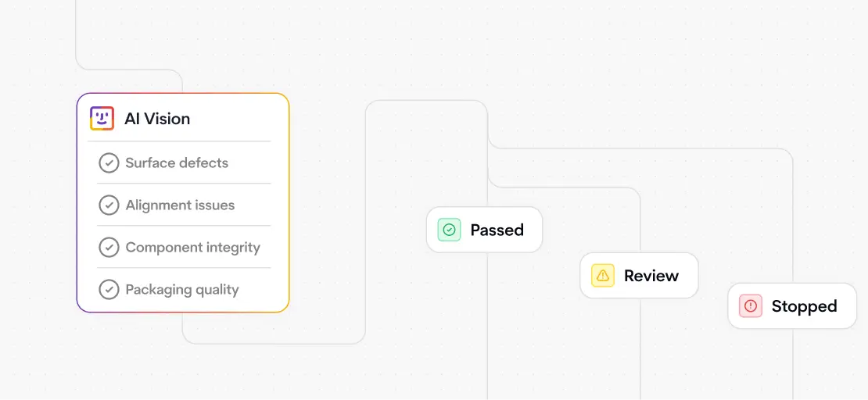Toggle the Alignment issues check circle
The image size is (868, 400).
point(109,205)
